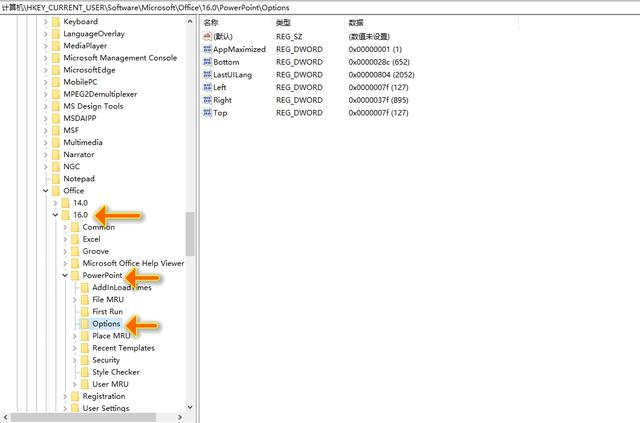Click the LastUILang DWORD value icon

pos(207,75)
